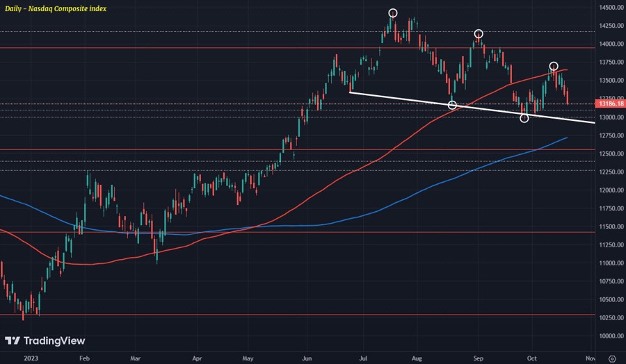626x364 pixels.
Task: Select the circle marker at the October high
Action: 554,67
